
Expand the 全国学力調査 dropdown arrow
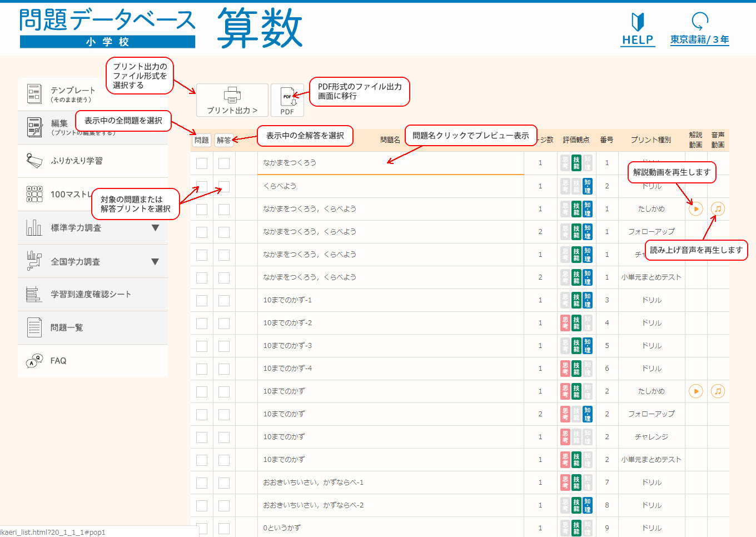click(x=155, y=262)
